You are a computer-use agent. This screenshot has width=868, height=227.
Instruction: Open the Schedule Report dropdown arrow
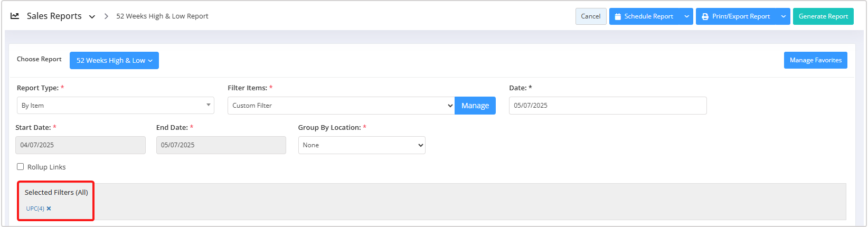(686, 16)
